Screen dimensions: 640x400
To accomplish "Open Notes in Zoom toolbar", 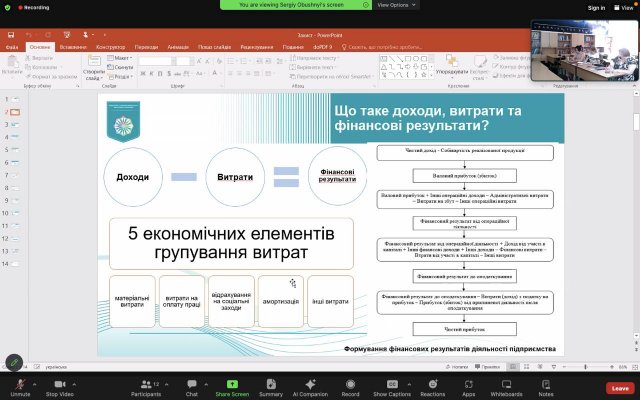I will (x=545, y=385).
